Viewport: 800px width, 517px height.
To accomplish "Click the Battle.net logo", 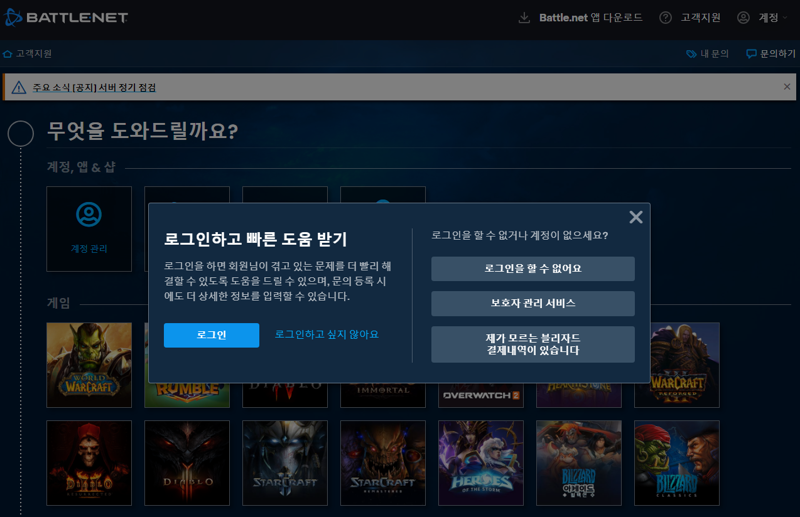I will [66, 17].
